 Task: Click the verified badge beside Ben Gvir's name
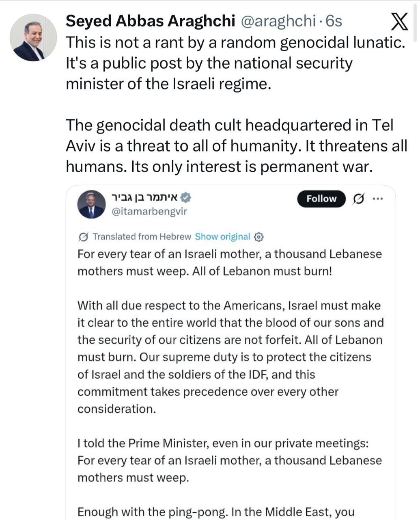[x=186, y=197]
